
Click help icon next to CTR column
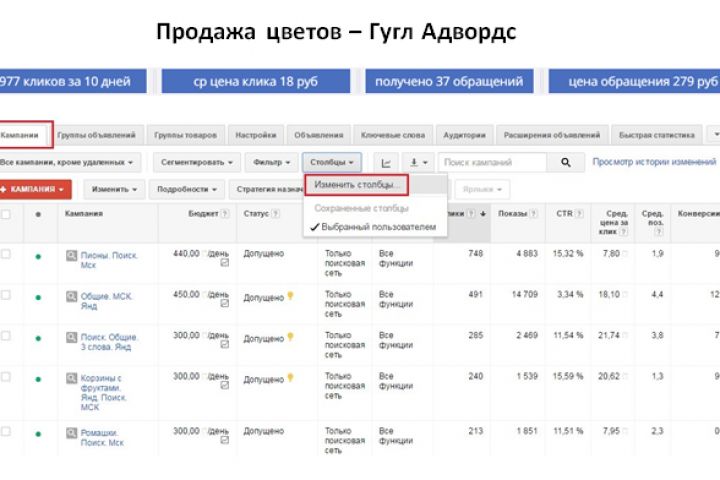click(579, 214)
